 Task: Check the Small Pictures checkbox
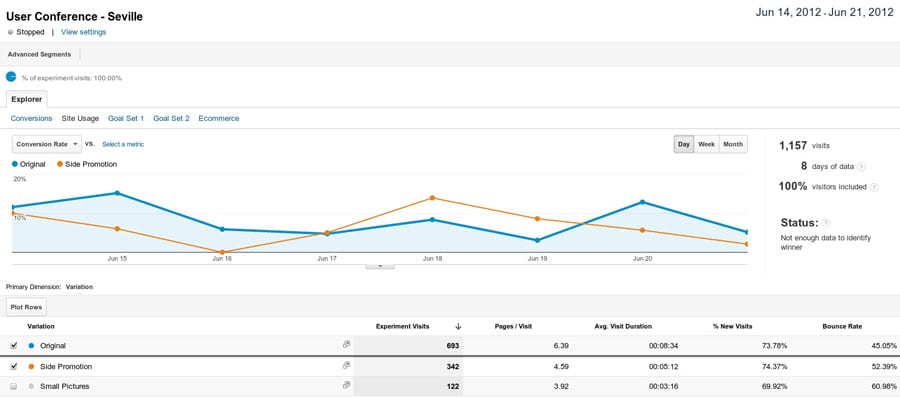click(x=14, y=386)
